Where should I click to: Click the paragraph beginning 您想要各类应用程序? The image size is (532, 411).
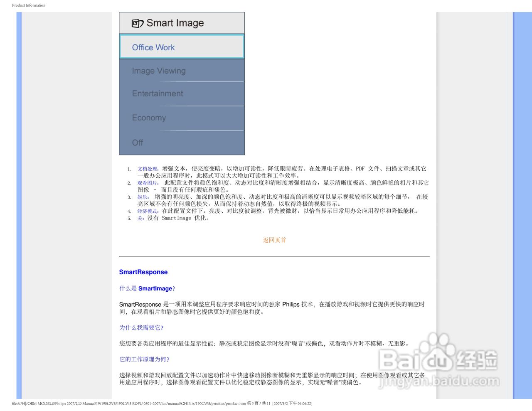pyautogui.click(x=265, y=344)
